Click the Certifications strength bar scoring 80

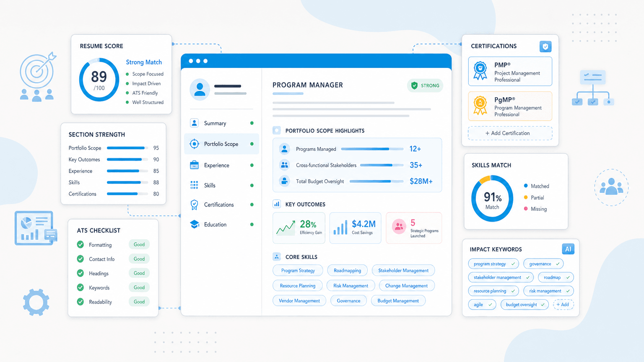pyautogui.click(x=127, y=194)
